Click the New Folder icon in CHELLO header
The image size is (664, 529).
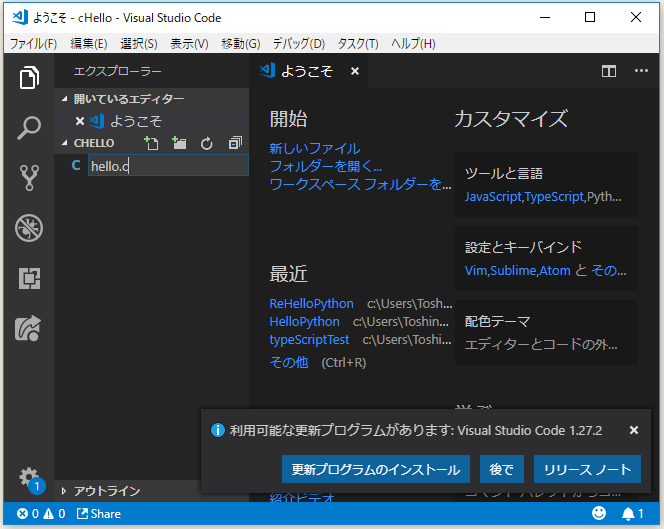179,143
